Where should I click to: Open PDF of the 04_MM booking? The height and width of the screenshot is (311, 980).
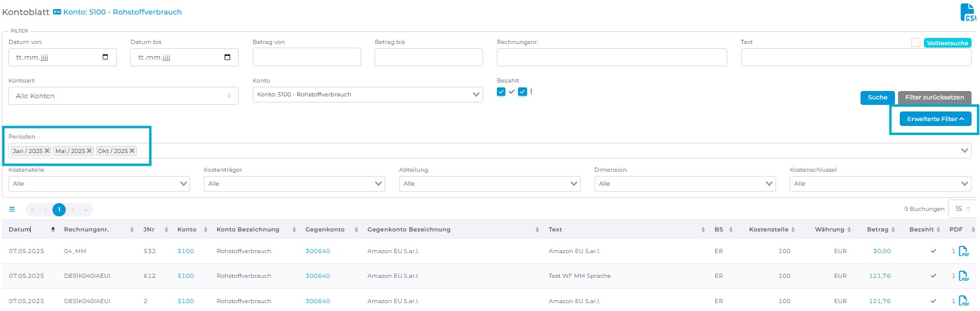point(963,251)
